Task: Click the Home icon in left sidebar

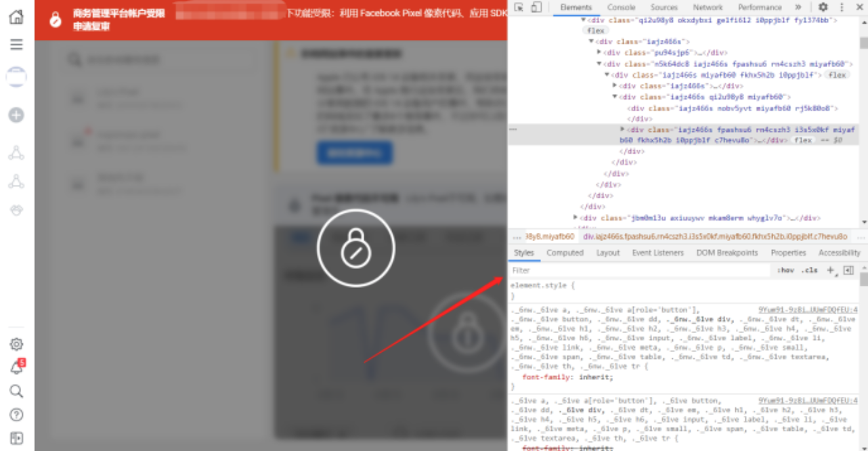Action: (x=16, y=17)
